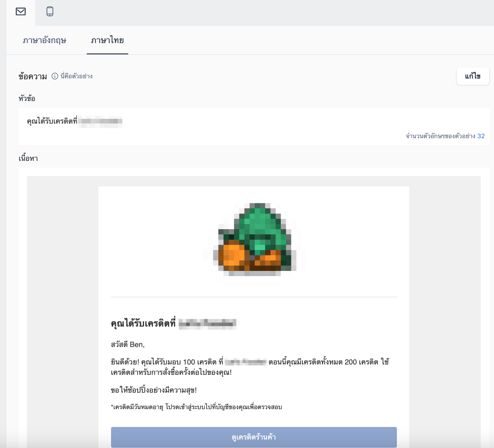This screenshot has height=448, width=494.
Task: Click the ข้อความ section title
Action: (33, 76)
